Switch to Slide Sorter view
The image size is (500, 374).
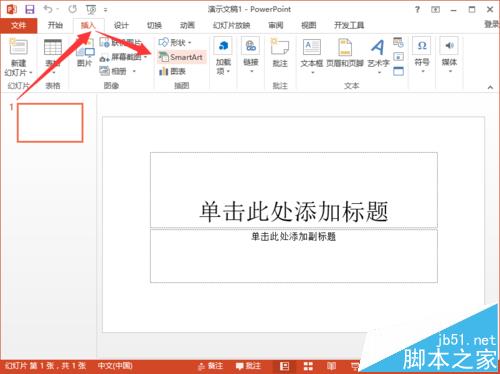(308, 366)
